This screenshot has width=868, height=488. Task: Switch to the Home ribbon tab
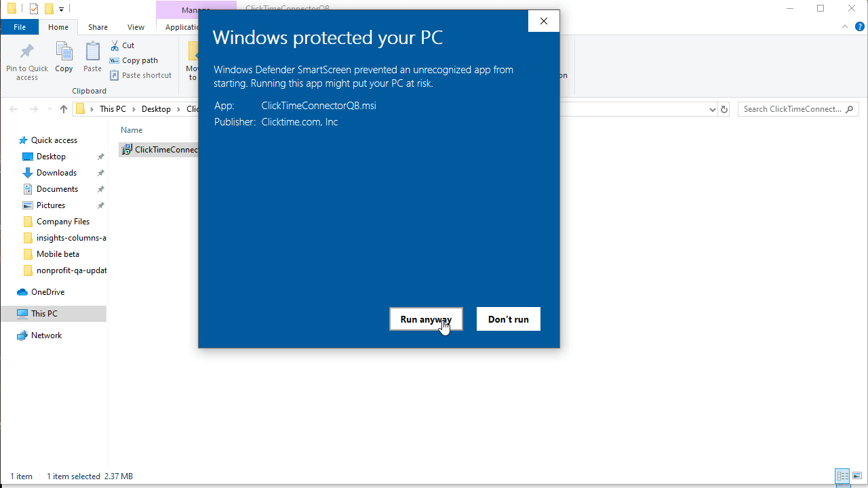coord(58,27)
